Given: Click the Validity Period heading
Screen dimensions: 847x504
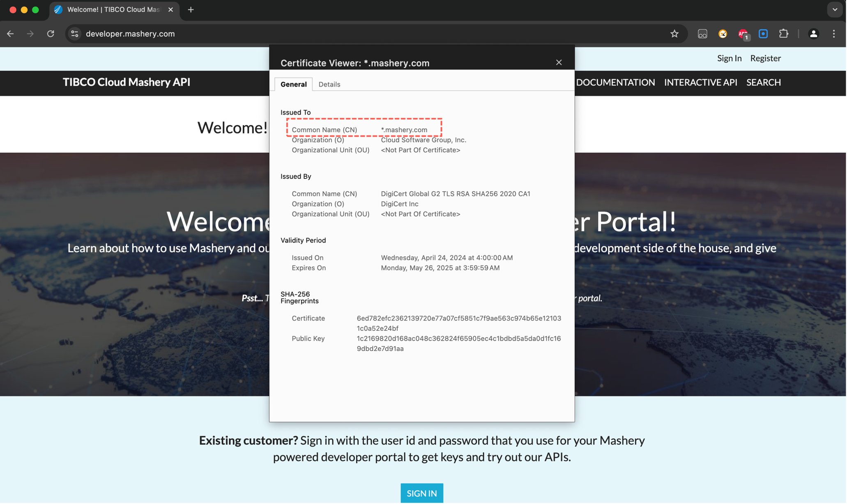Looking at the screenshot, I should [x=303, y=241].
